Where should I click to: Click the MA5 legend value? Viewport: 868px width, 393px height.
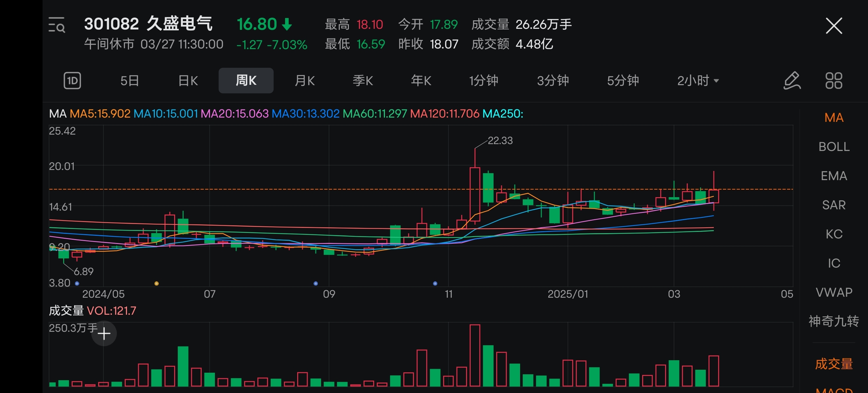pyautogui.click(x=100, y=114)
